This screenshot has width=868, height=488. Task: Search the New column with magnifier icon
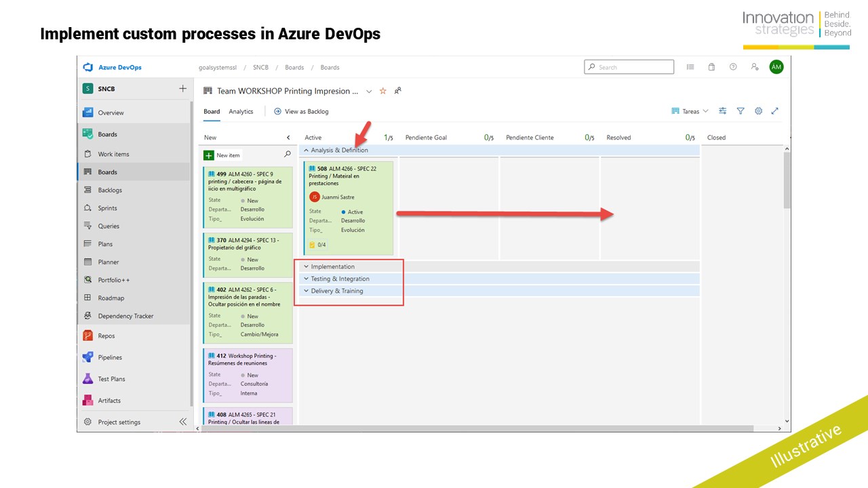pyautogui.click(x=288, y=155)
